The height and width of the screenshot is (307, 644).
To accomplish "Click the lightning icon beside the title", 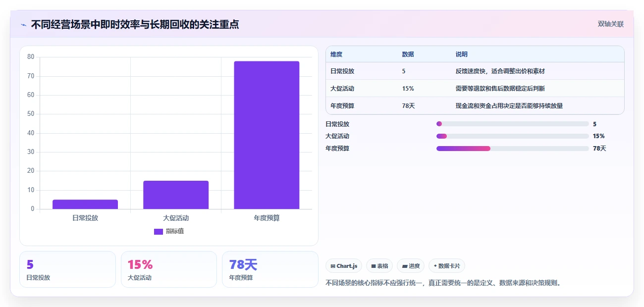I will (x=24, y=25).
